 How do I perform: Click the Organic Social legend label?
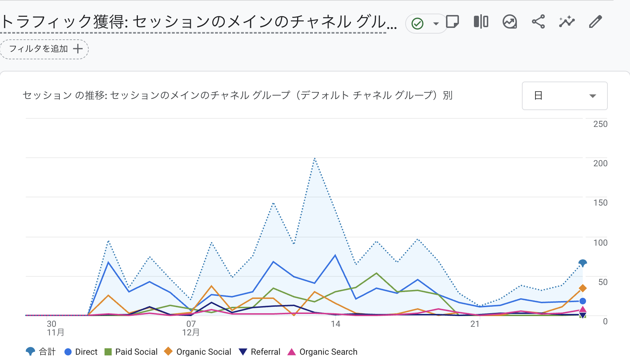pos(203,351)
